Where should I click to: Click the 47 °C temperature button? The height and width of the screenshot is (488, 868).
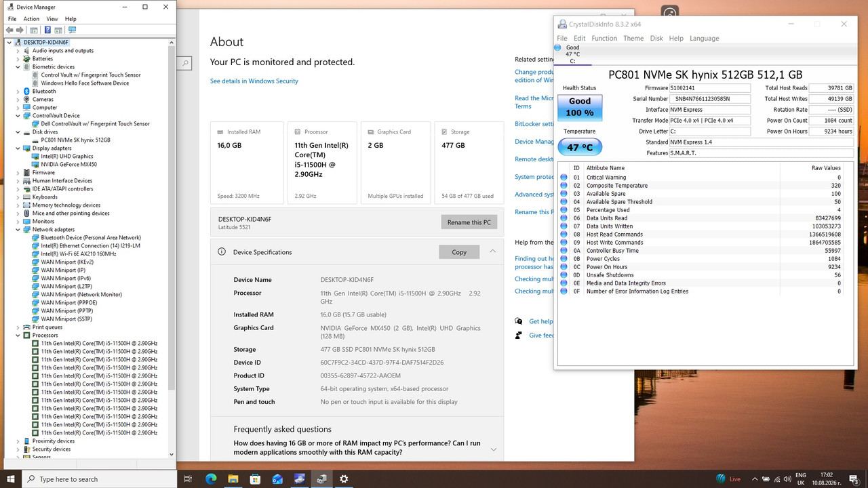pos(580,147)
